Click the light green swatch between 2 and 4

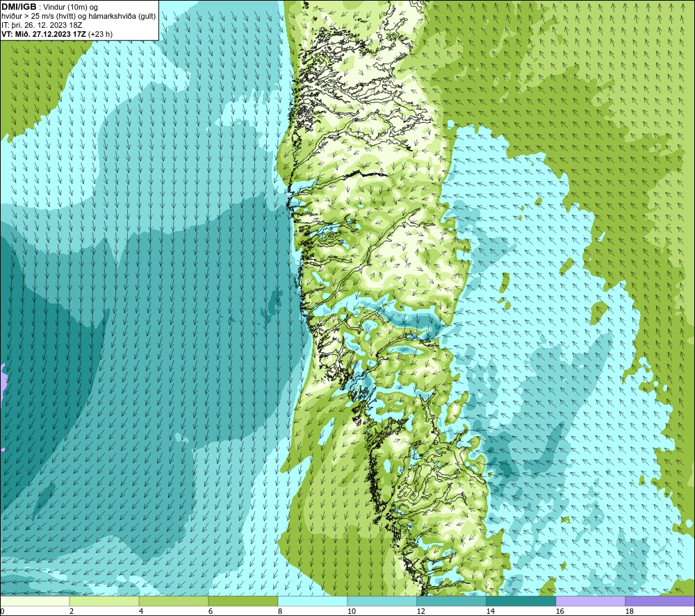click(x=104, y=601)
